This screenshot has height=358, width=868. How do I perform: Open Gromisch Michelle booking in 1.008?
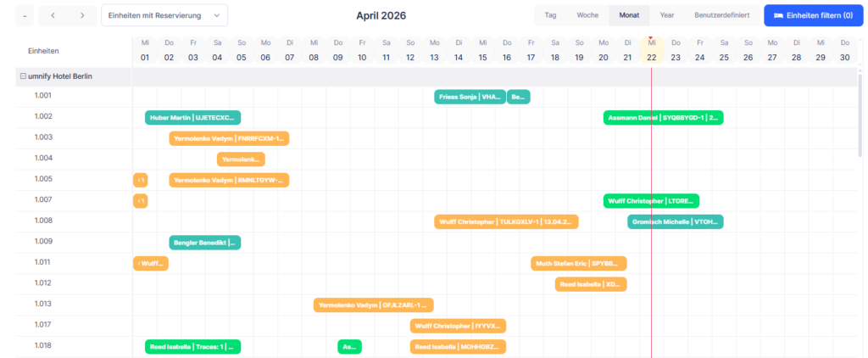676,221
